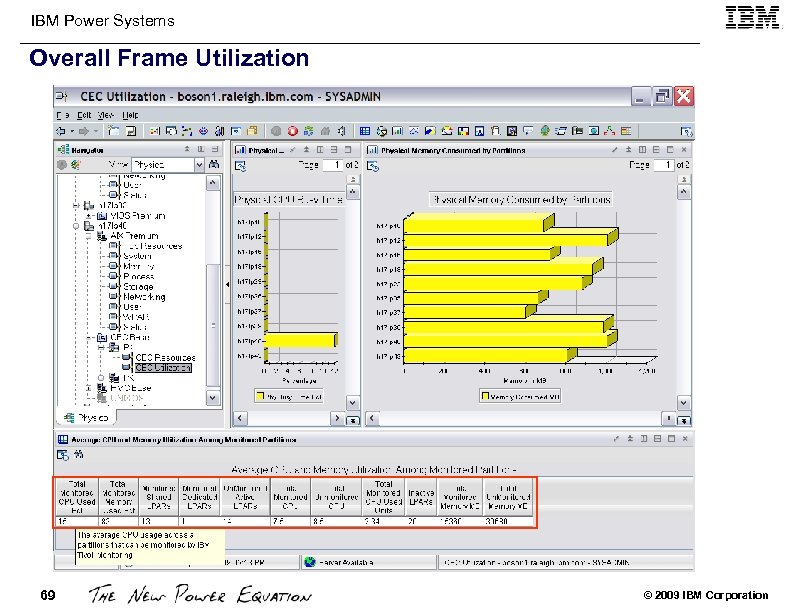The height and width of the screenshot is (612, 791).
Task: Select the HMC Base tree item
Action: (131, 388)
